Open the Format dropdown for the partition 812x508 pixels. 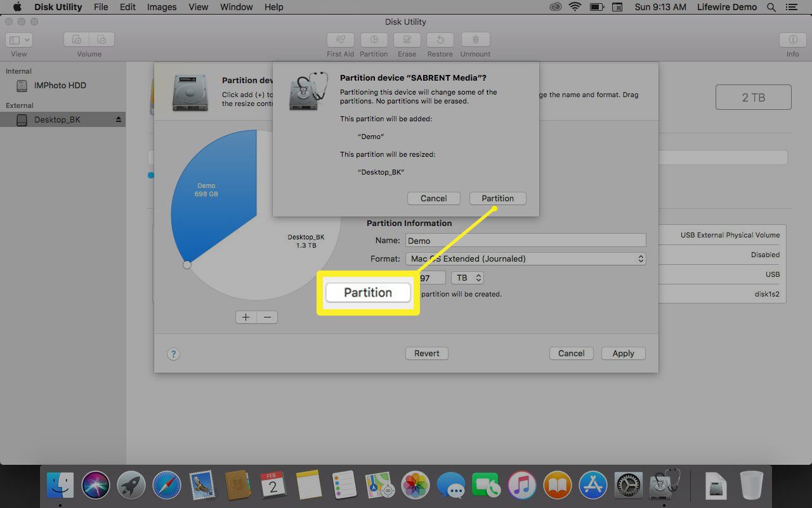pyautogui.click(x=525, y=258)
